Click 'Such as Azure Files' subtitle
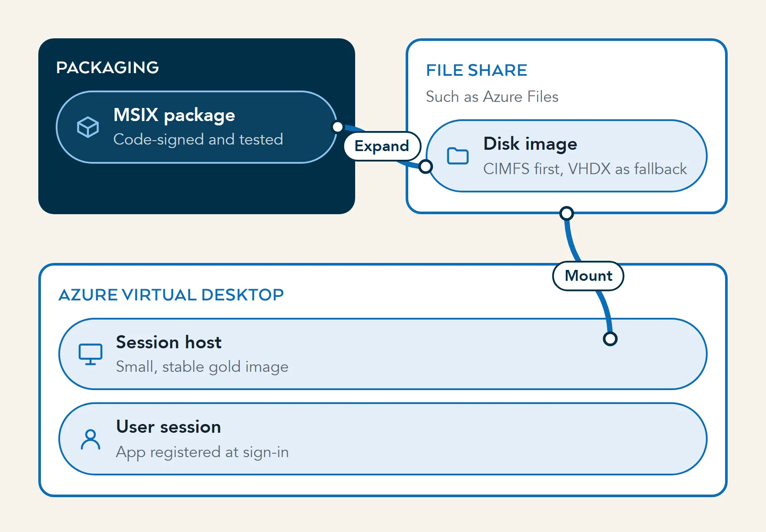Image resolution: width=766 pixels, height=532 pixels. 492,97
